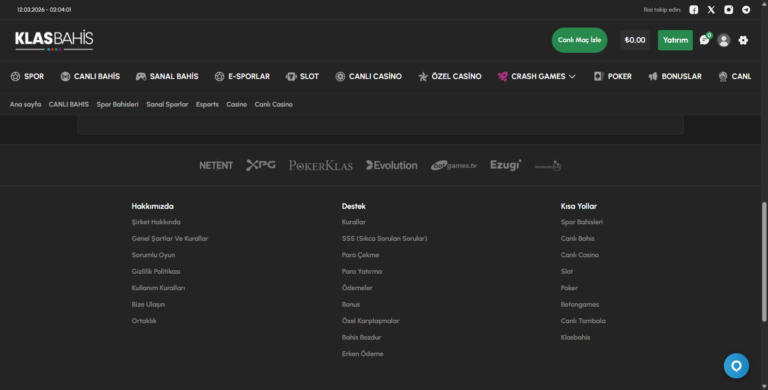Open the SPOR menu
The width and height of the screenshot is (768, 390).
coord(27,76)
